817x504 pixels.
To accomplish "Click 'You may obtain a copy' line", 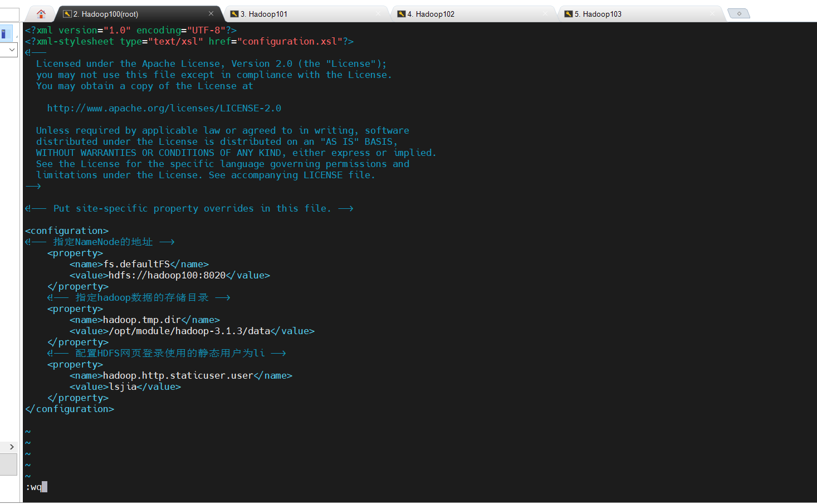I will [x=145, y=86].
